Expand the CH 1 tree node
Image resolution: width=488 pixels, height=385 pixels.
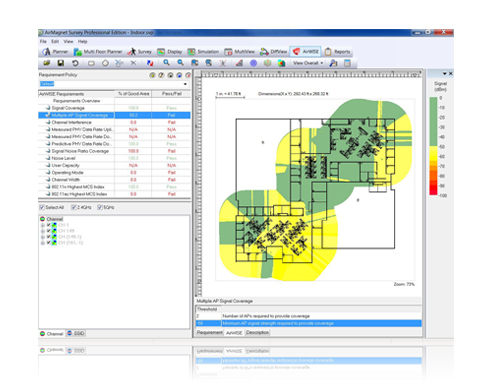pyautogui.click(x=43, y=225)
